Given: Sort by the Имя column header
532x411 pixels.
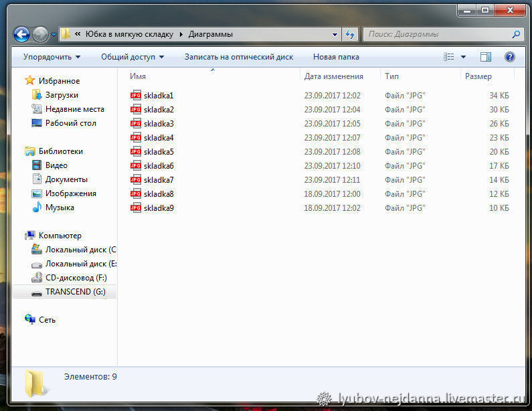Looking at the screenshot, I should pyautogui.click(x=138, y=76).
